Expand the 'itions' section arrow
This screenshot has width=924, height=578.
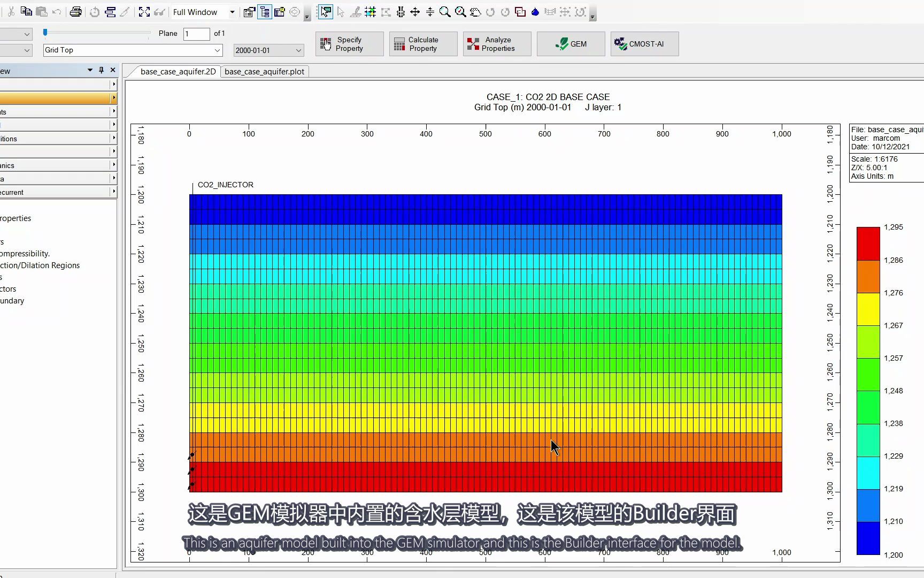(x=113, y=138)
